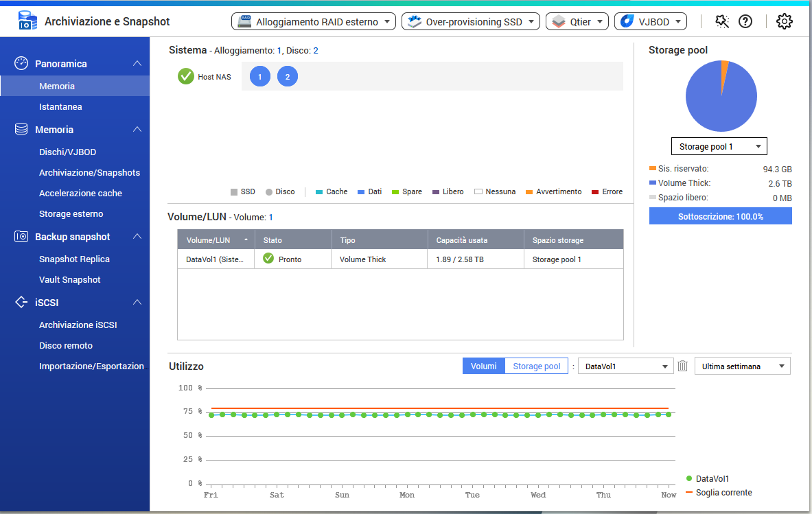This screenshot has width=812, height=514.
Task: Expand the Ultima settimana time range dropdown
Action: tap(742, 366)
